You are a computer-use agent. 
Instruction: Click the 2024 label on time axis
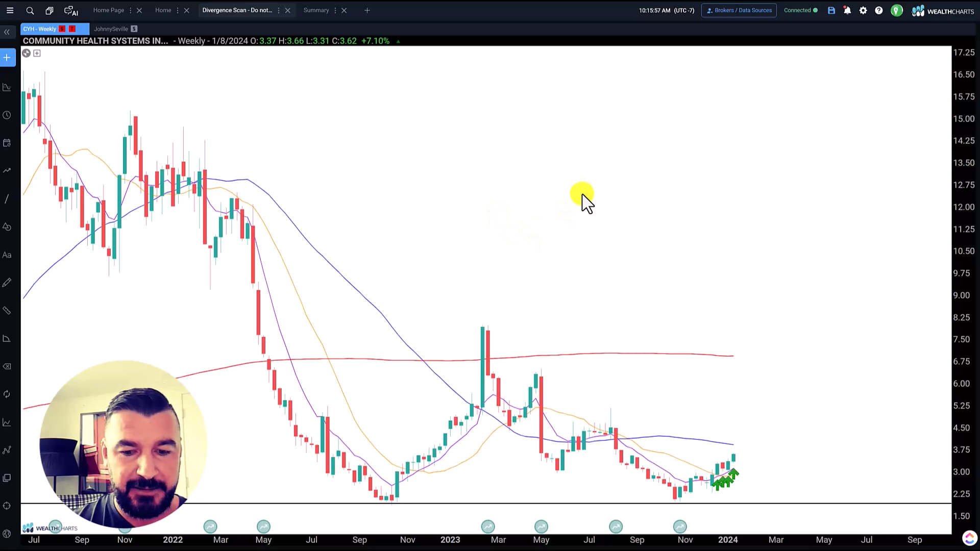[x=728, y=540]
